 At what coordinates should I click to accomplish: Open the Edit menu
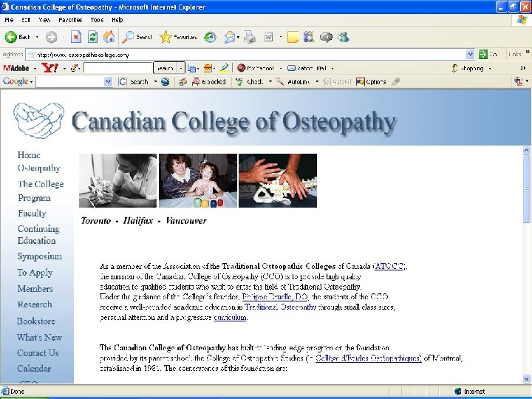(26, 20)
